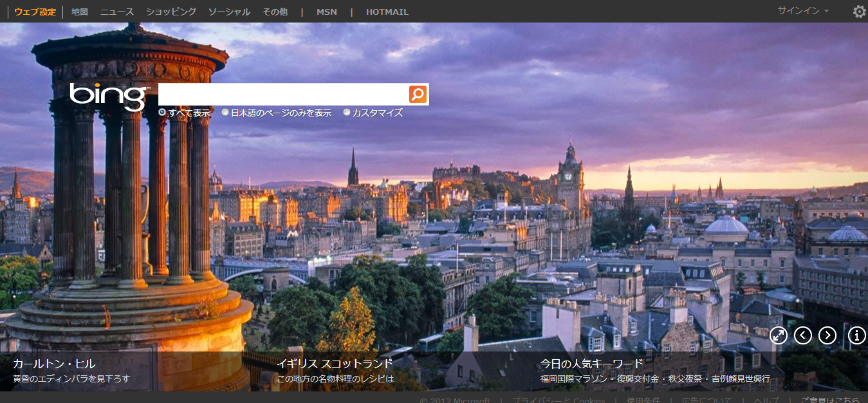
Task: Choose the カスタマイズ radio option
Action: (x=347, y=113)
